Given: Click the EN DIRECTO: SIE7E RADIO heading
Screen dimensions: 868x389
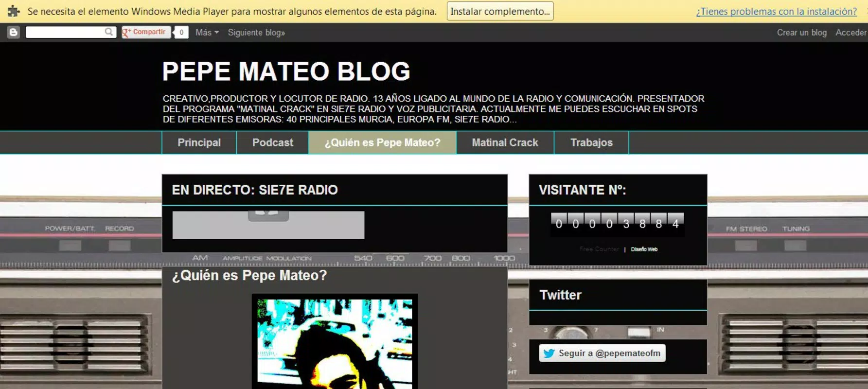Looking at the screenshot, I should pyautogui.click(x=255, y=190).
